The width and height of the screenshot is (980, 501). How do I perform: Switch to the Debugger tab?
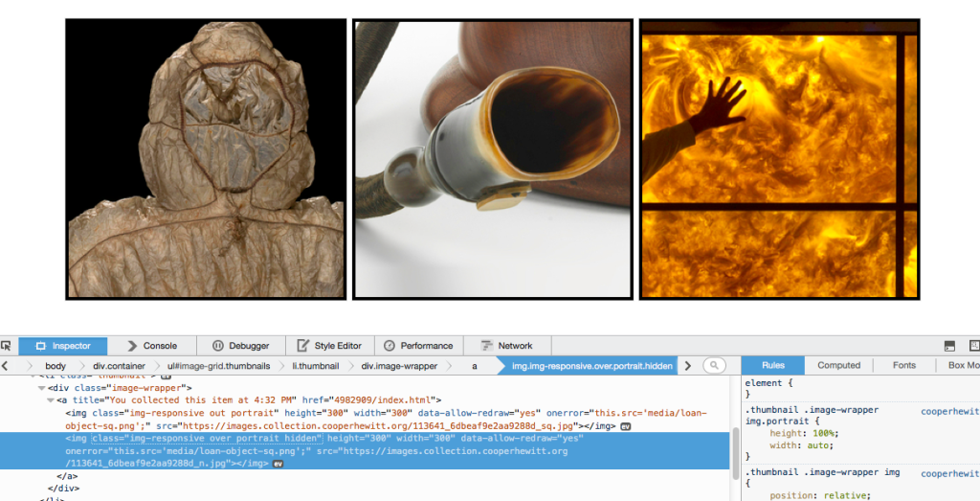click(x=241, y=346)
